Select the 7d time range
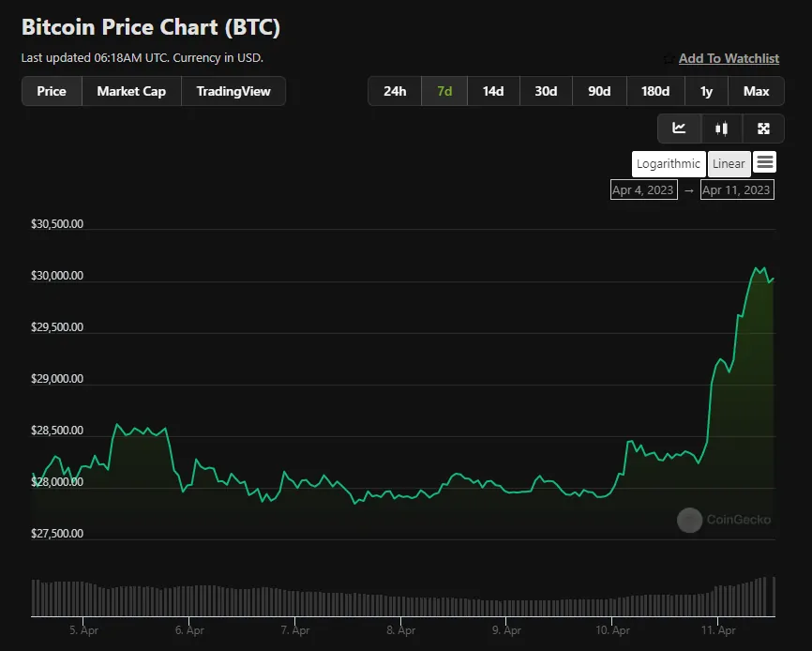Image resolution: width=812 pixels, height=651 pixels. pyautogui.click(x=444, y=91)
